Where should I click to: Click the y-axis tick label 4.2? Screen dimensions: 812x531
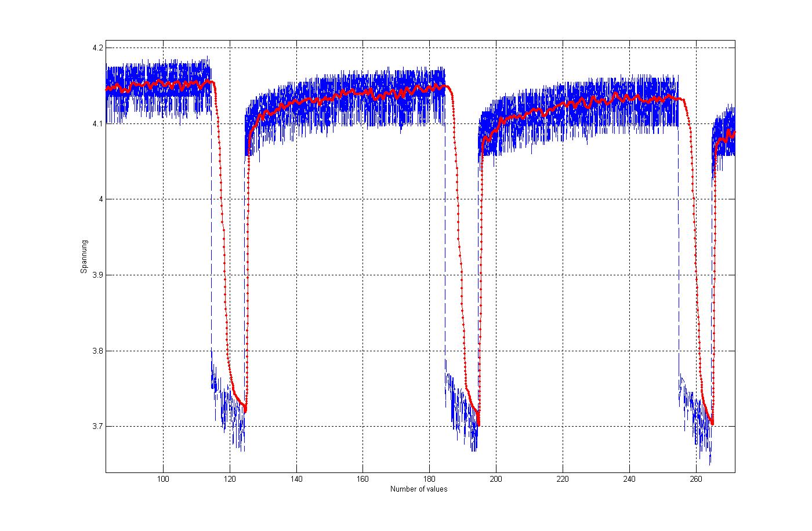coord(97,48)
